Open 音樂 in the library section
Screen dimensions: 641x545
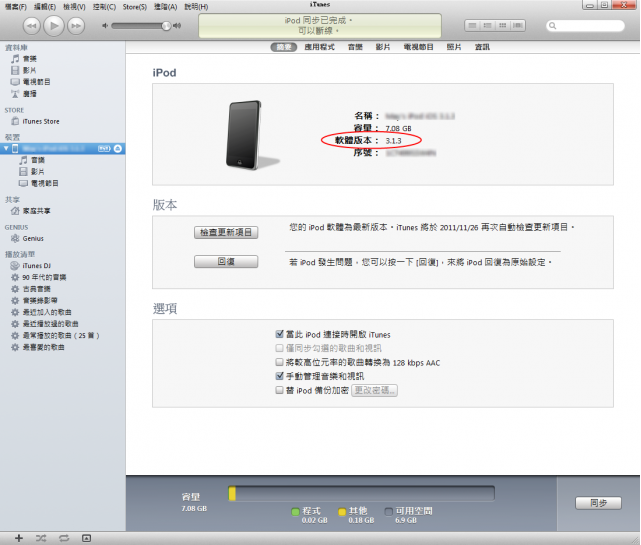click(x=29, y=58)
